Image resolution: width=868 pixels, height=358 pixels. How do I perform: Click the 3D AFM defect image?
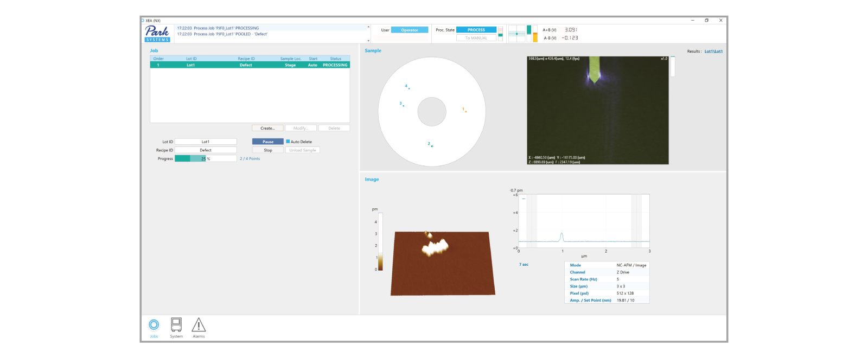pos(442,263)
